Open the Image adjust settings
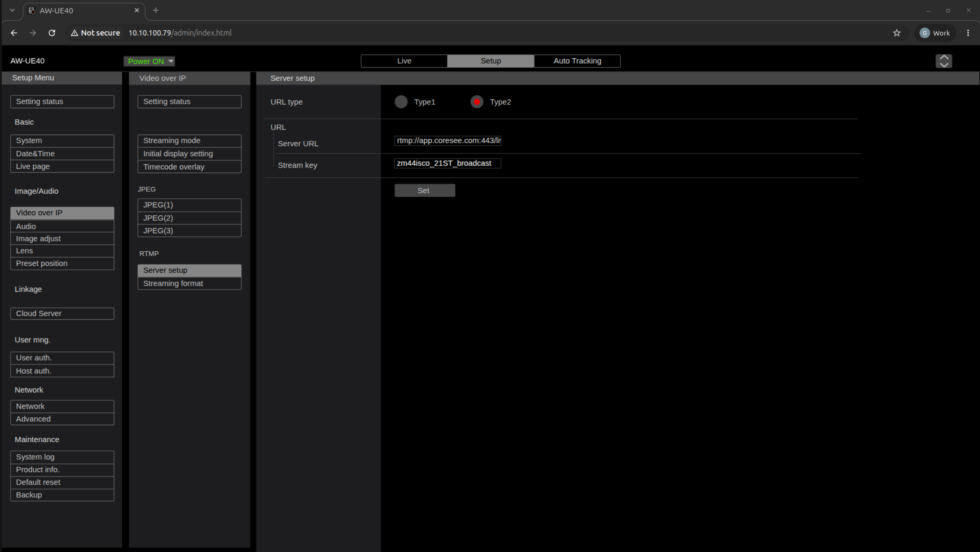This screenshot has width=980, height=552. (x=62, y=238)
